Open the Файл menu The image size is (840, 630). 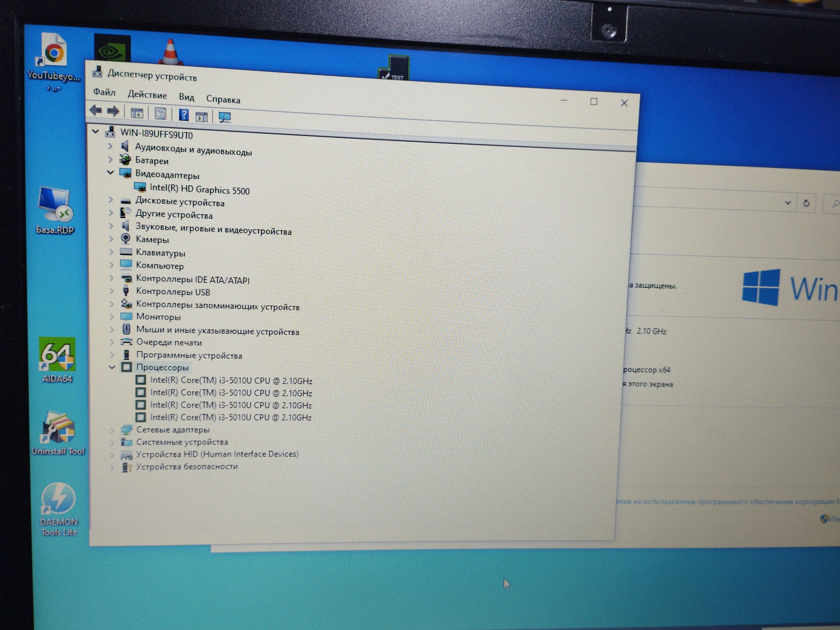point(104,92)
